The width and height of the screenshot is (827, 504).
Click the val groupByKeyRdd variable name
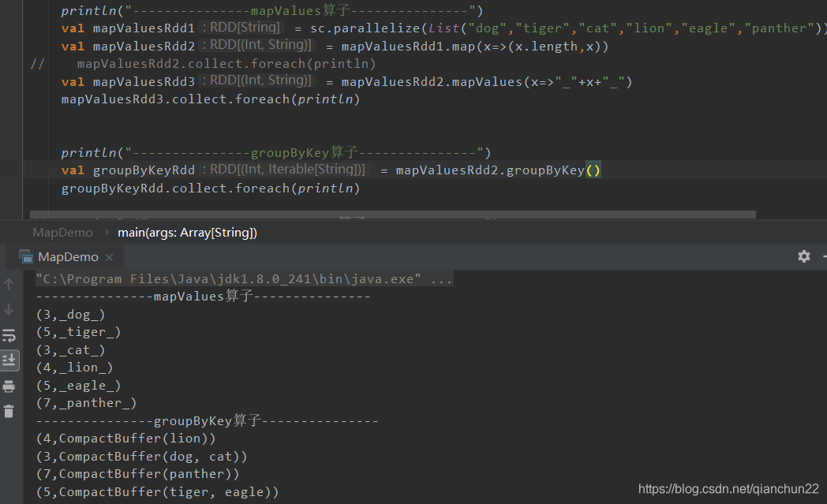coord(144,170)
